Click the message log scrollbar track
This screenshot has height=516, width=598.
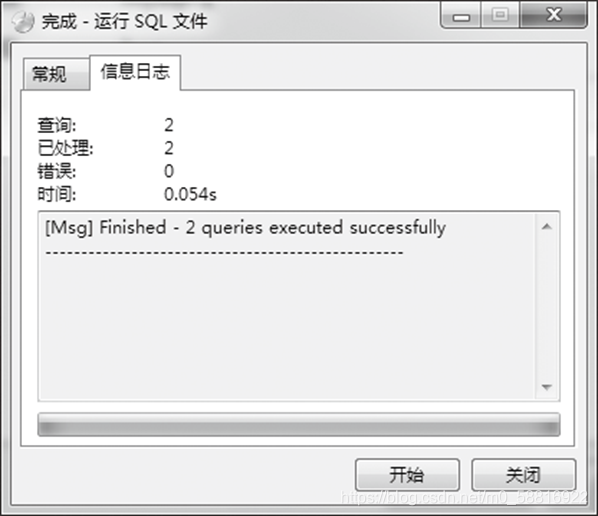click(x=547, y=307)
